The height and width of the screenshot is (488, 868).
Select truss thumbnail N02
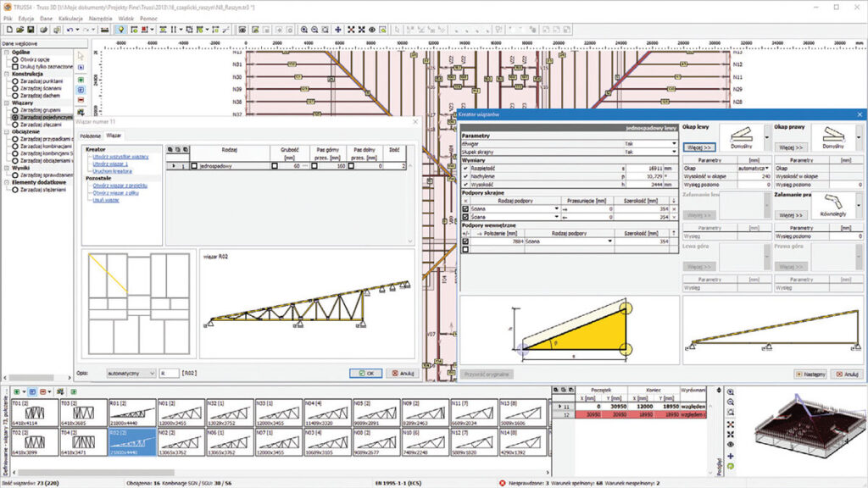pyautogui.click(x=181, y=442)
